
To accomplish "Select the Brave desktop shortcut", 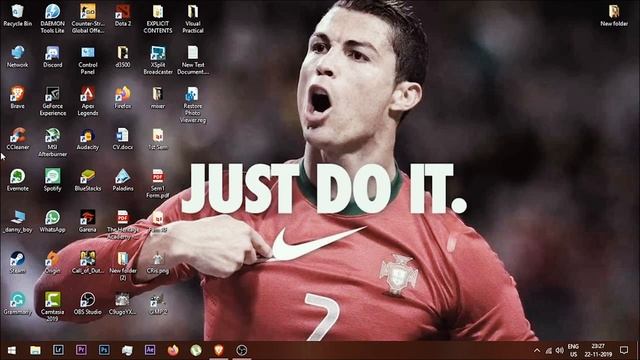I will tap(18, 98).
